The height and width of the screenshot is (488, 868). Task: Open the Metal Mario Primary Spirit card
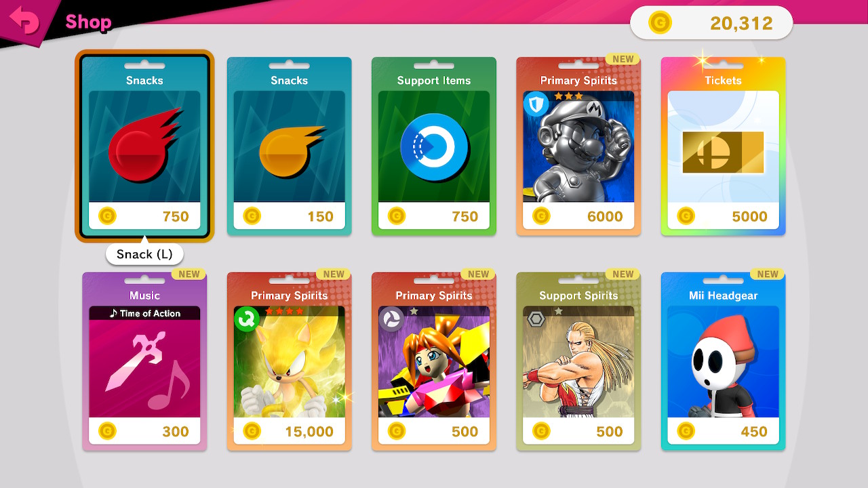578,146
